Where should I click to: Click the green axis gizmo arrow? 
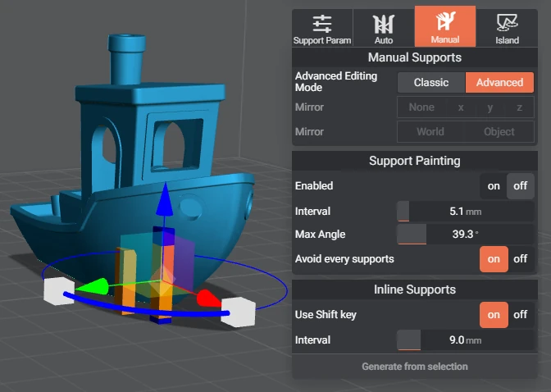click(93, 286)
